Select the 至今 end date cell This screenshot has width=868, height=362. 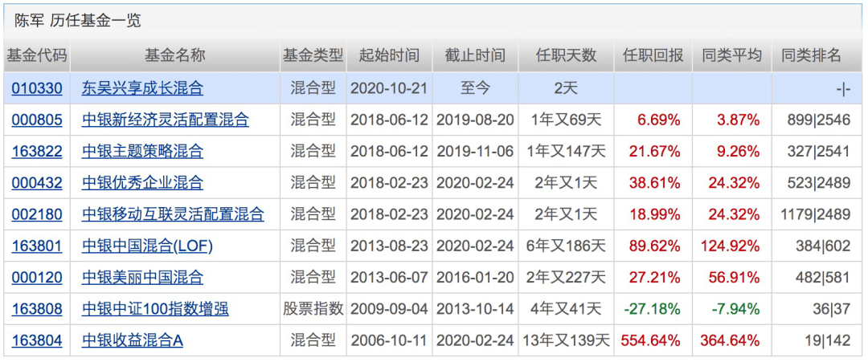pyautogui.click(x=475, y=87)
